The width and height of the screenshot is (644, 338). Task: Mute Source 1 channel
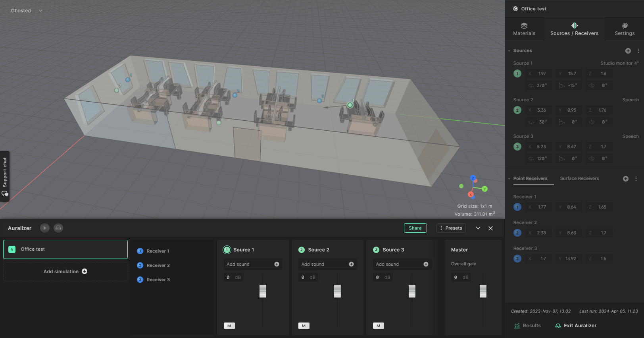coord(229,326)
